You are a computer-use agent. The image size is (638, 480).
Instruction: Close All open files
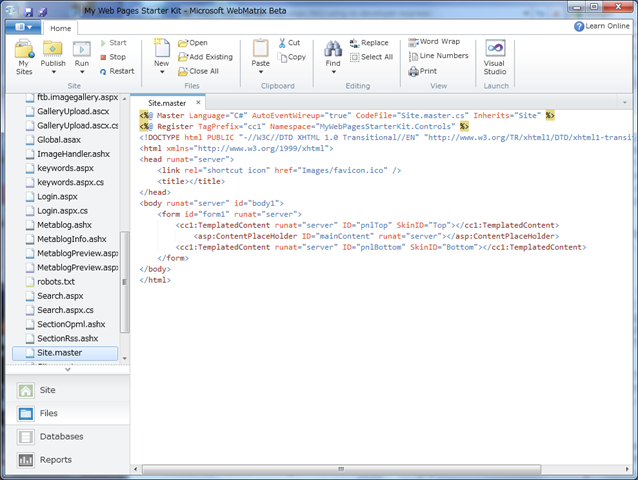click(199, 71)
